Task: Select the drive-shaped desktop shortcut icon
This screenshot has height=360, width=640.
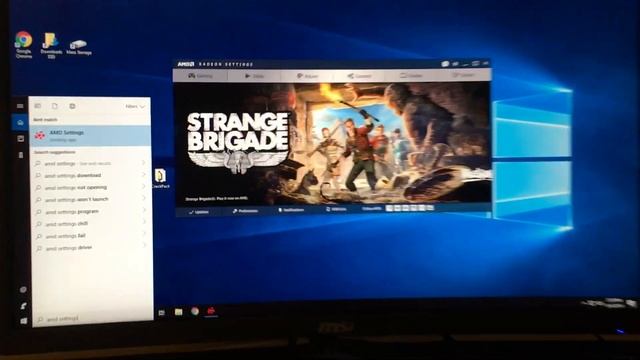Action: coord(78,47)
